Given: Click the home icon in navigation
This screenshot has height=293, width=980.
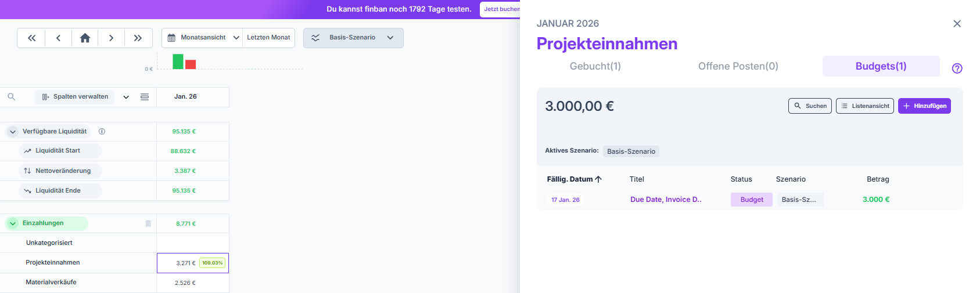Looking at the screenshot, I should point(85,38).
